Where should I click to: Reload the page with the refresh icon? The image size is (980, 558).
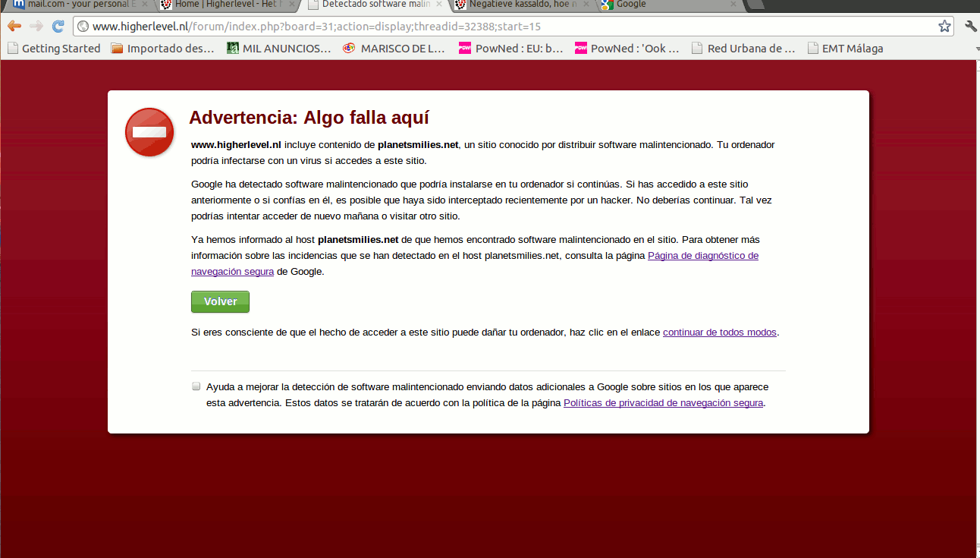(x=58, y=27)
